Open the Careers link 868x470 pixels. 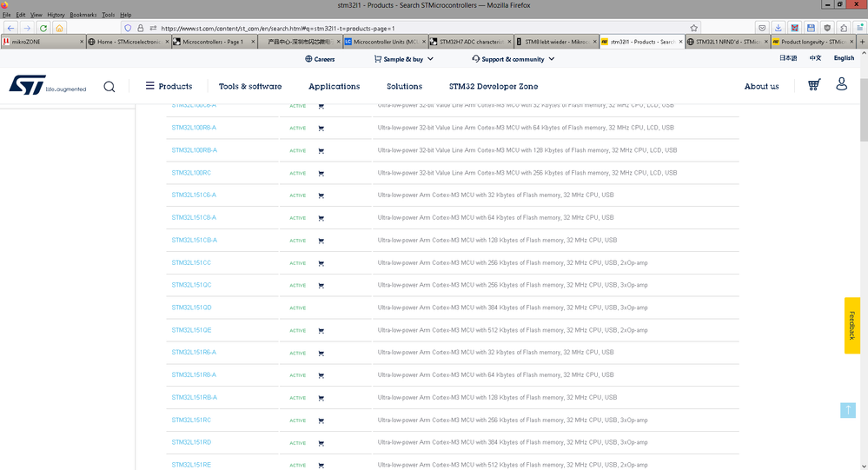320,59
